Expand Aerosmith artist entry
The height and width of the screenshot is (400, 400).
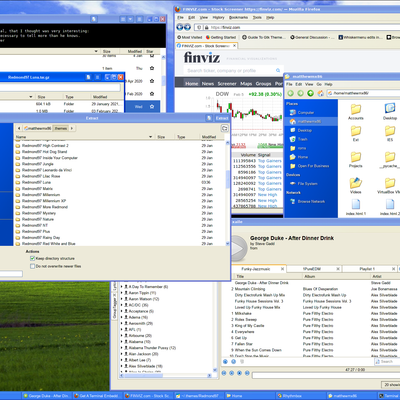[122, 323]
